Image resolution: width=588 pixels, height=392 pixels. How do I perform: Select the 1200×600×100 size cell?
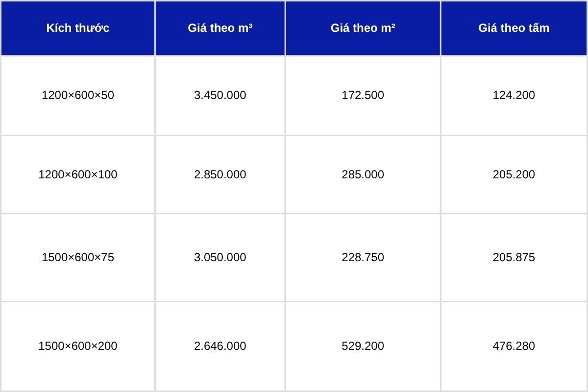[x=78, y=174]
